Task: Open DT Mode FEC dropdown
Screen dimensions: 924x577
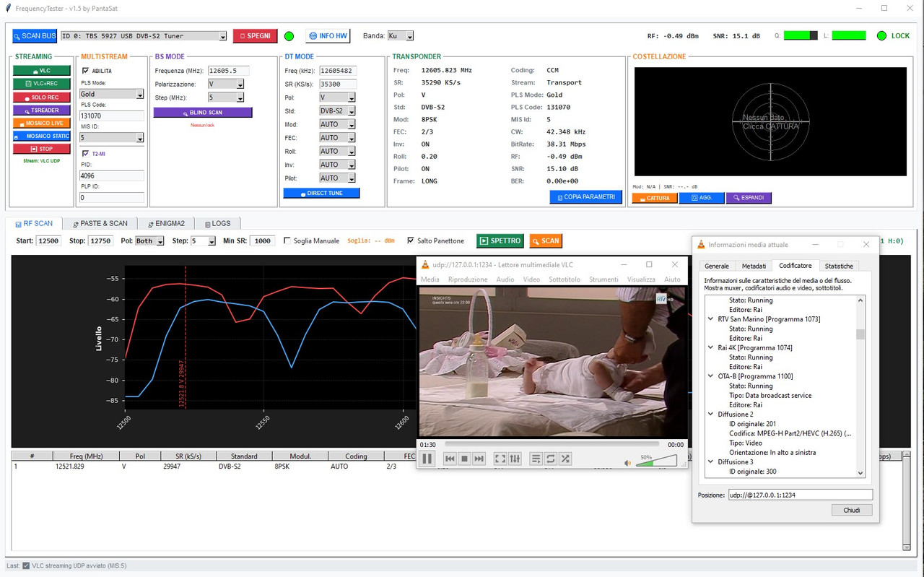Action: (351, 137)
